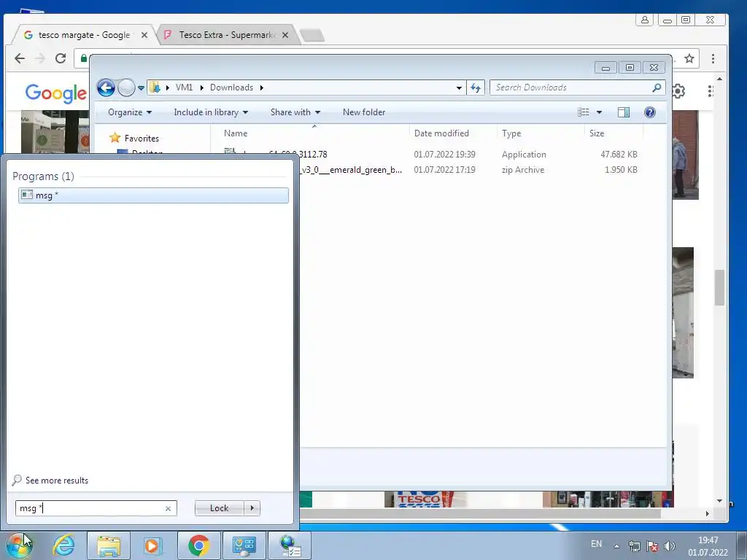Close the Tesco Extra Chrome tab
The height and width of the screenshot is (560, 747).
pyautogui.click(x=285, y=35)
